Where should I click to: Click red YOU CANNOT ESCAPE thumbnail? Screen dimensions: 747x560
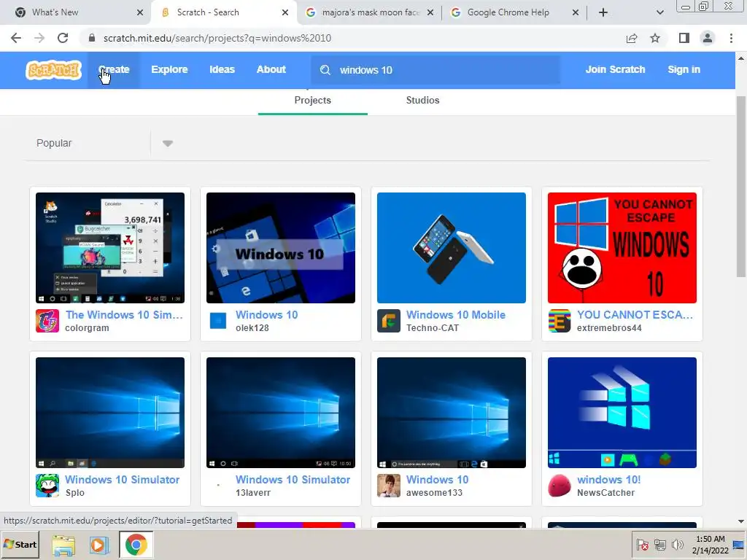(x=622, y=248)
